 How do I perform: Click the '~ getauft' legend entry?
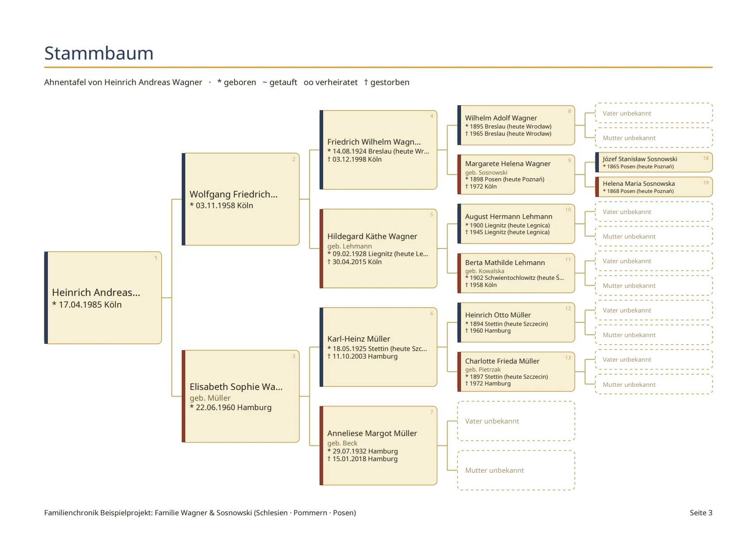click(280, 82)
